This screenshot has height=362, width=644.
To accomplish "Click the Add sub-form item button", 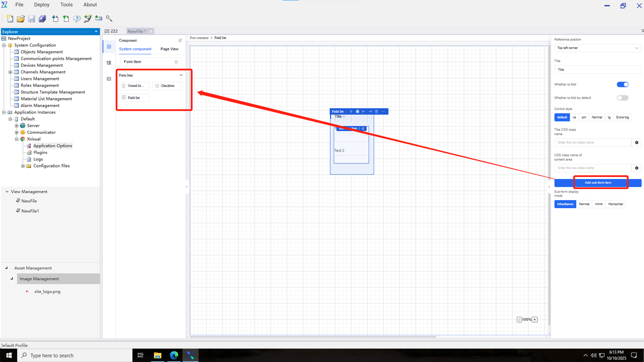I will click(x=598, y=183).
